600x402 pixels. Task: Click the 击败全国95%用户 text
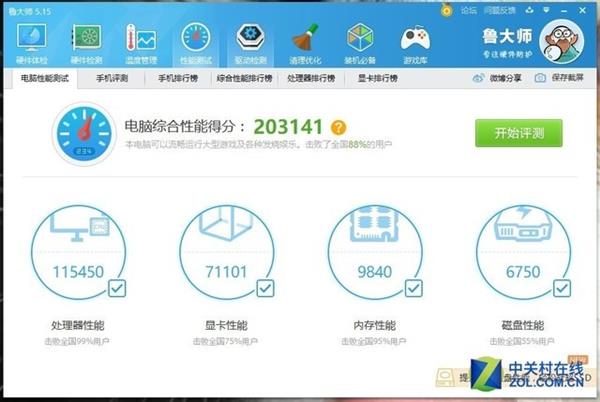pyautogui.click(x=374, y=341)
